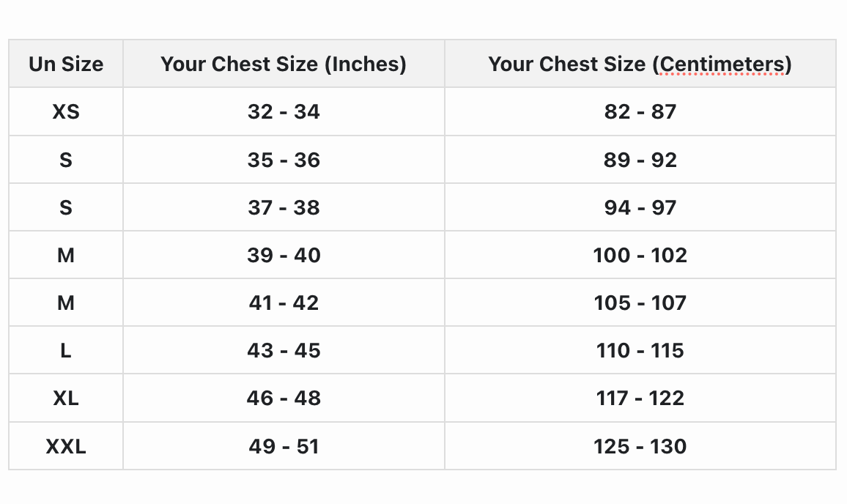Select the 105 - 107 centimeters cell

[x=640, y=303]
